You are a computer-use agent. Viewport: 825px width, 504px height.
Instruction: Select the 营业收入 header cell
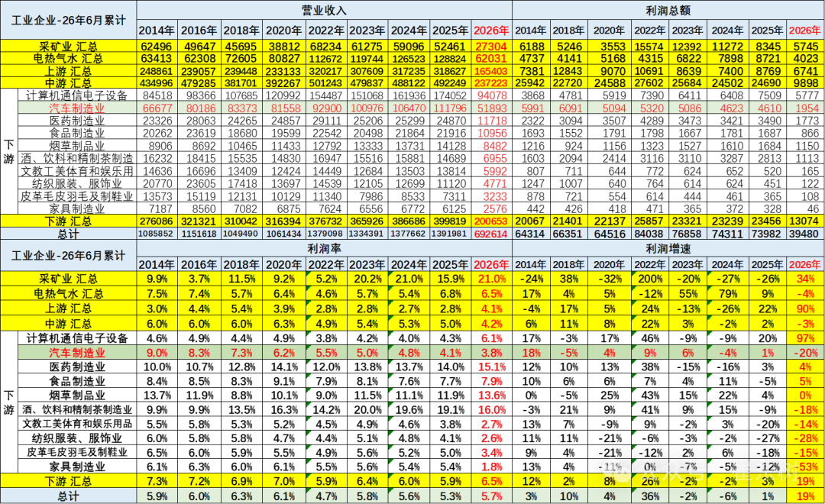(324, 11)
